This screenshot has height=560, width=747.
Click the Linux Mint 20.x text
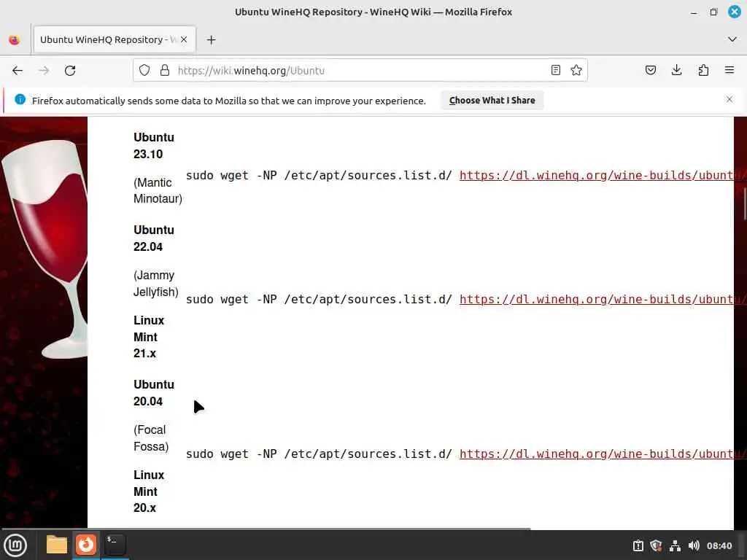click(149, 491)
